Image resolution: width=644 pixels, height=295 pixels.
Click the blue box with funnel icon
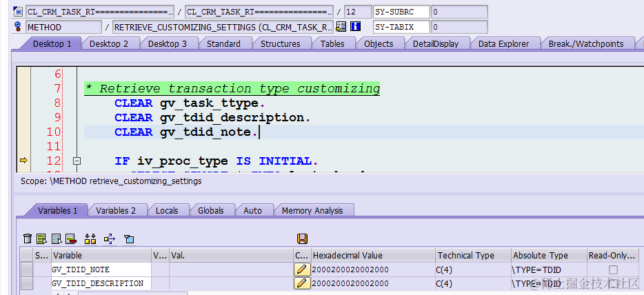point(129,238)
